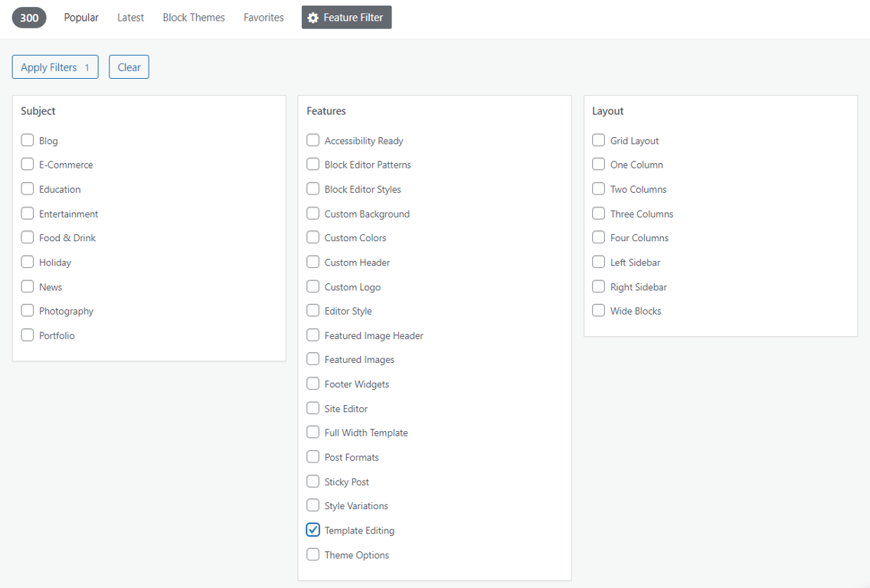
Task: Select the Popular themes view
Action: [x=81, y=17]
